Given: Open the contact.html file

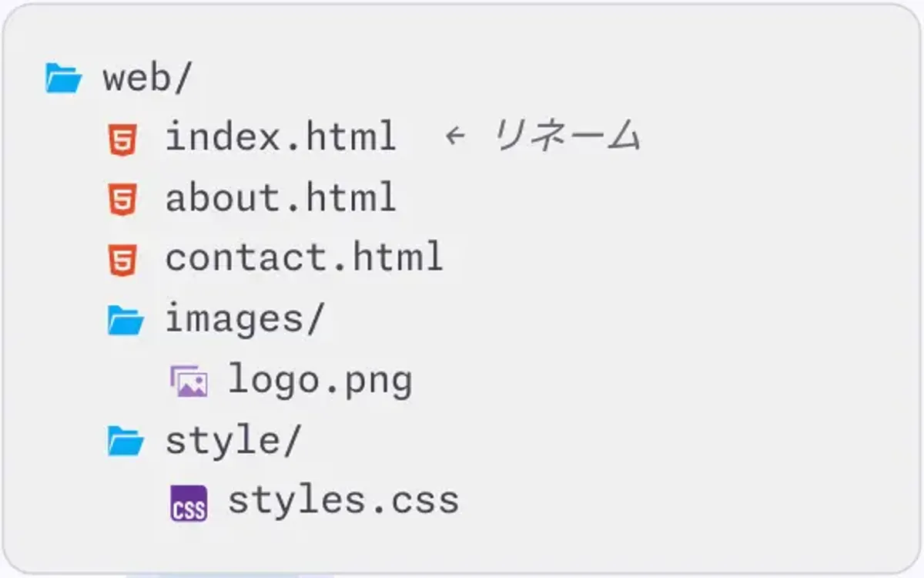Looking at the screenshot, I should coord(304,258).
